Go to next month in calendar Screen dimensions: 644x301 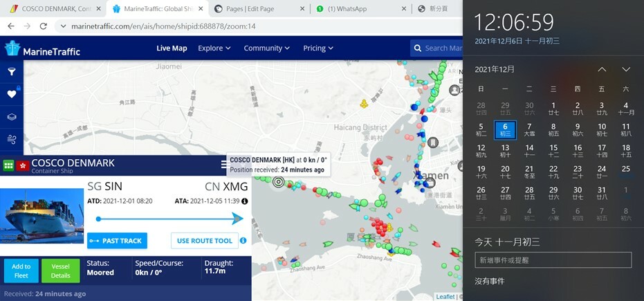[x=626, y=69]
